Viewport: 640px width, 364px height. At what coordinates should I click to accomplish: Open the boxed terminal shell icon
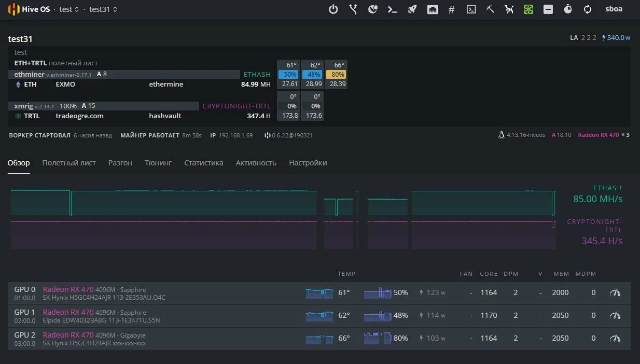coord(471,9)
